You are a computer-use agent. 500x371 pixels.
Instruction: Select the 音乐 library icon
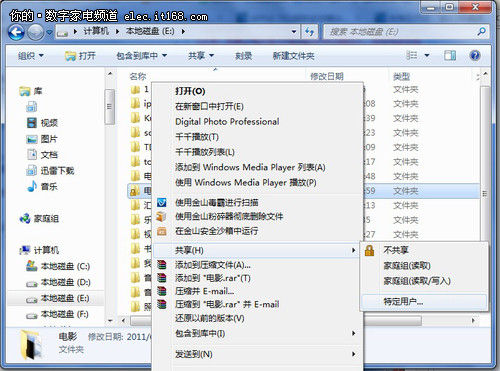[x=32, y=186]
